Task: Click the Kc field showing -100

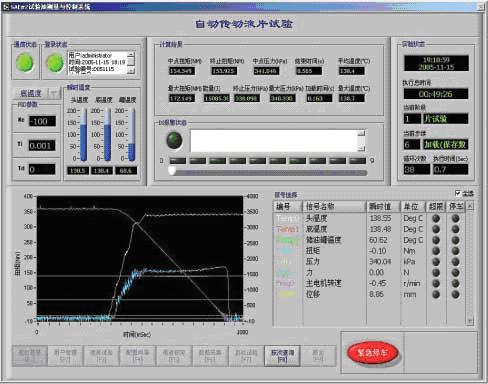Action: (x=42, y=121)
